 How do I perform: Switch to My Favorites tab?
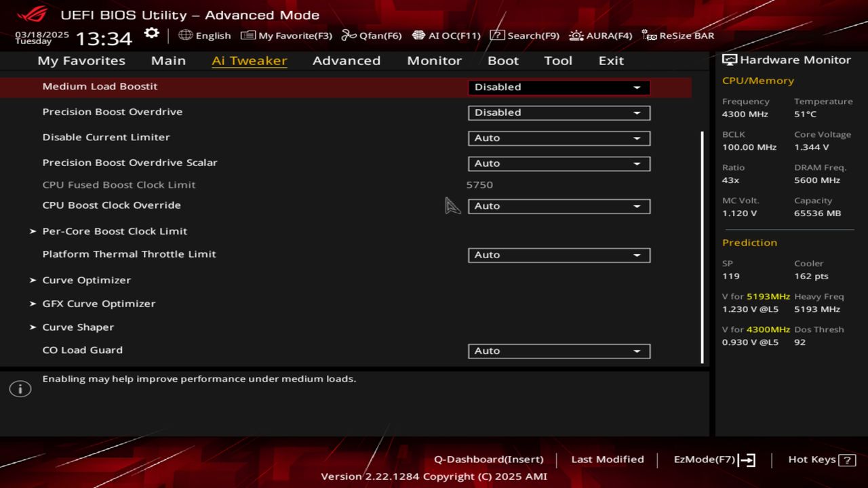(x=81, y=60)
